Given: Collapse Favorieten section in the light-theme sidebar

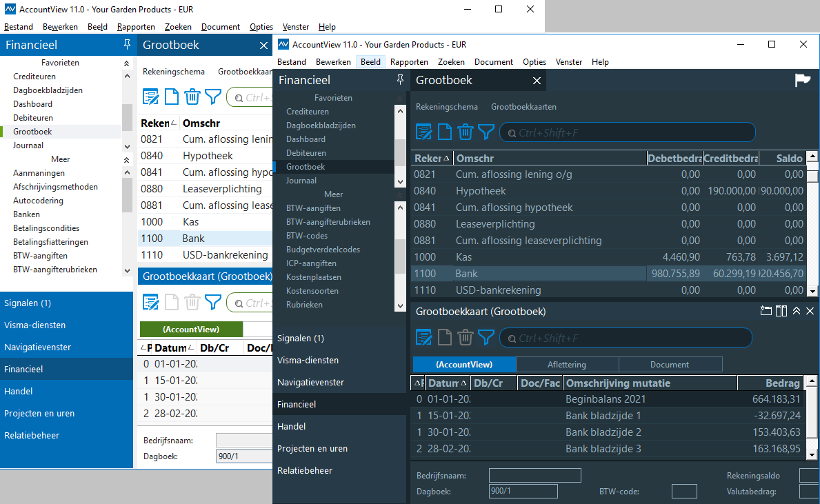Looking at the screenshot, I should click(126, 63).
